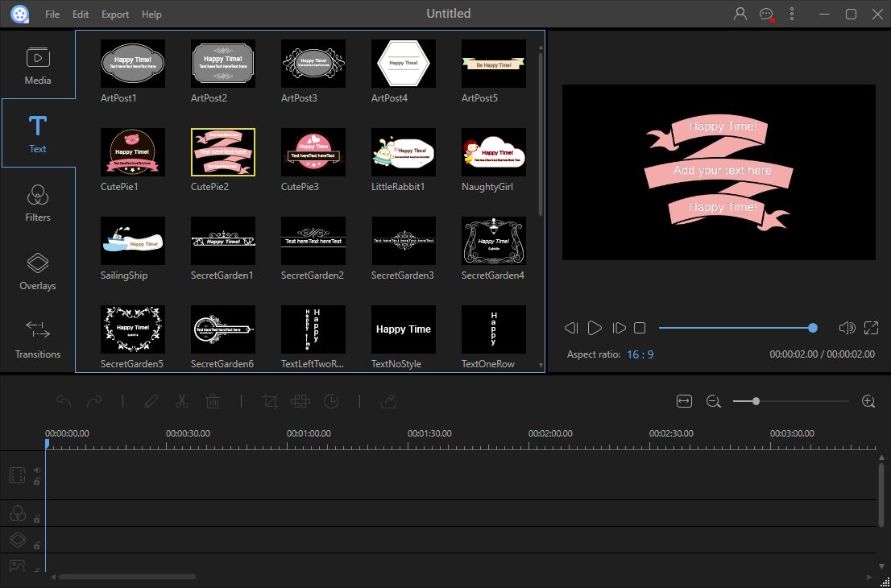Toggle the lock on the Overlays track
This screenshot has width=891, height=588.
[37, 545]
